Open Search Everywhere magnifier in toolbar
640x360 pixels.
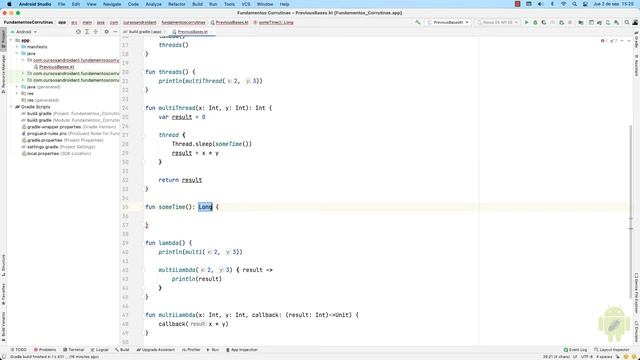[x=627, y=22]
